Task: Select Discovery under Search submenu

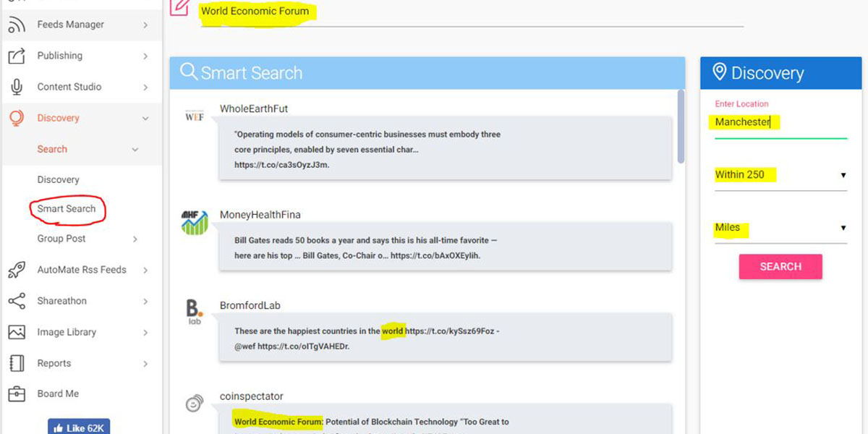Action: pyautogui.click(x=59, y=179)
